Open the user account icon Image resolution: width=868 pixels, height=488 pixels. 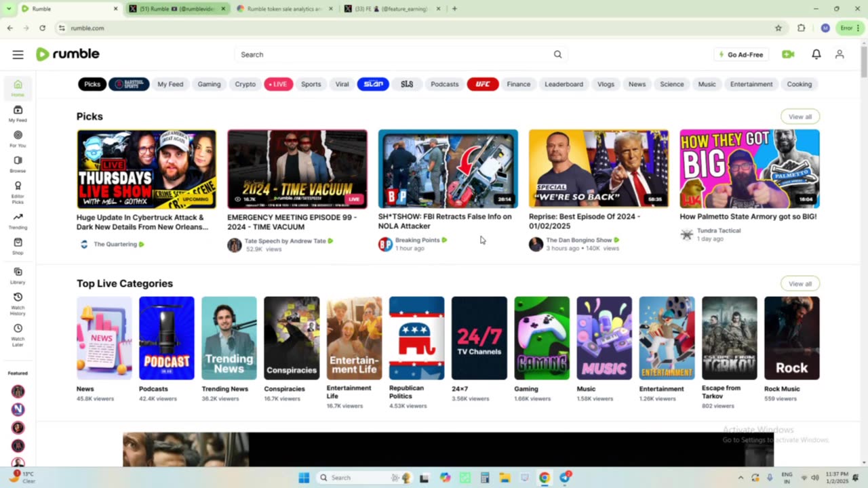coord(840,54)
